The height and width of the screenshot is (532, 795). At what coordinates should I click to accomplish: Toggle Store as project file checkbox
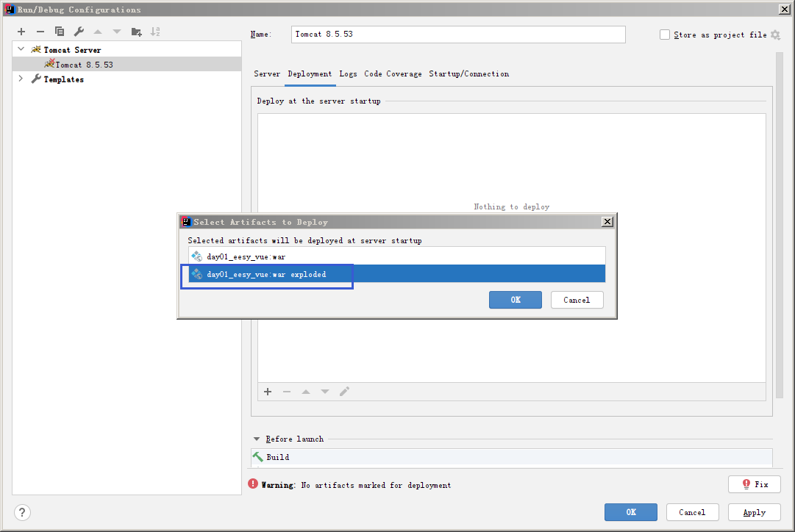(x=665, y=35)
